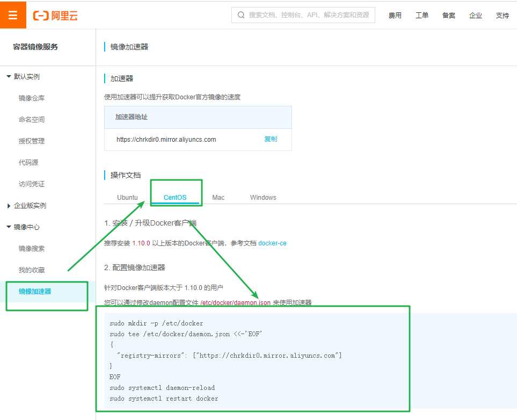Switch to the CentOS tab
517x420 pixels.
tap(175, 197)
